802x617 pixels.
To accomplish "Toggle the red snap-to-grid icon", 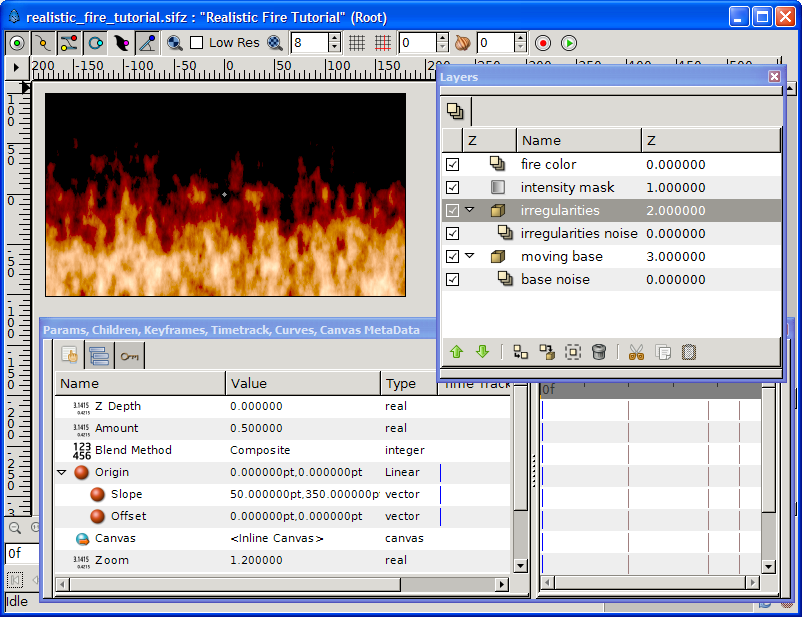I will point(383,43).
